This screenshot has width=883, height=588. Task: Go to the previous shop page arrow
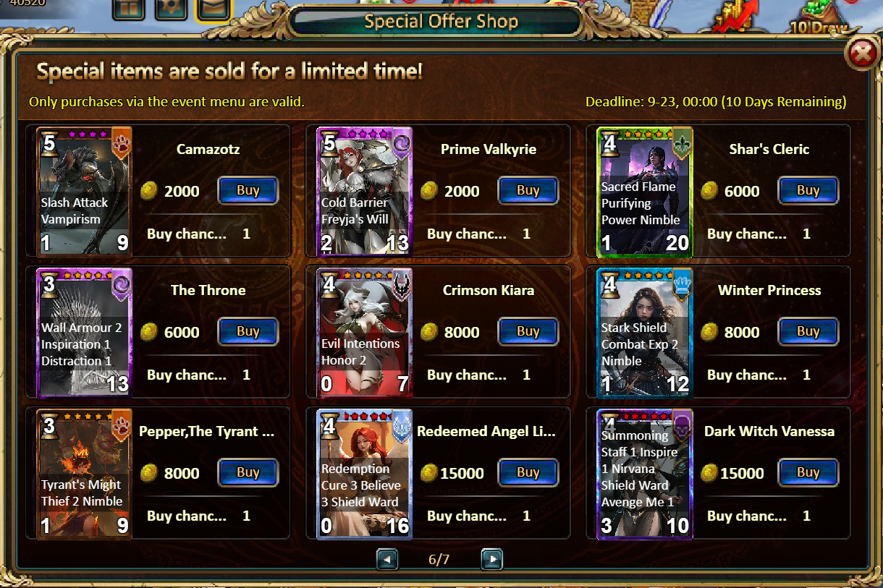387,559
